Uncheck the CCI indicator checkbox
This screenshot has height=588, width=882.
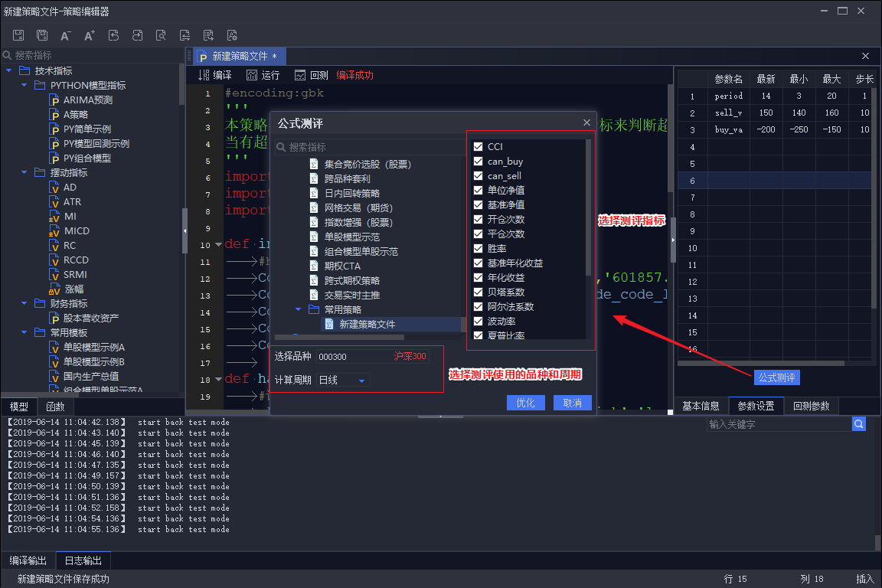point(478,147)
